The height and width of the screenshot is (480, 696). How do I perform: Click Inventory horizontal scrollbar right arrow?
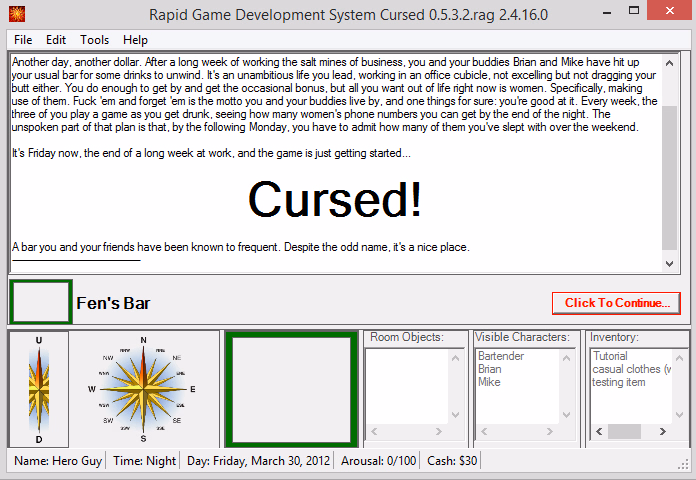tap(663, 432)
